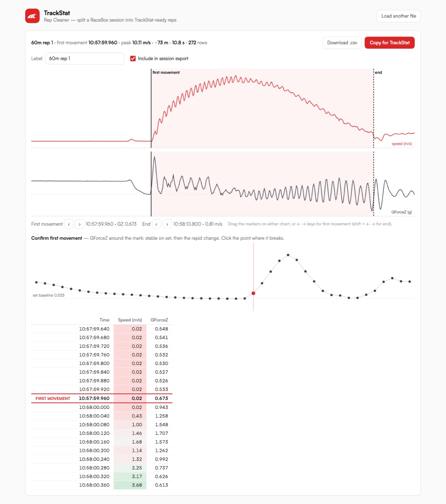The width and height of the screenshot is (446, 504).
Task: Click the Time column header
Action: tap(104, 320)
